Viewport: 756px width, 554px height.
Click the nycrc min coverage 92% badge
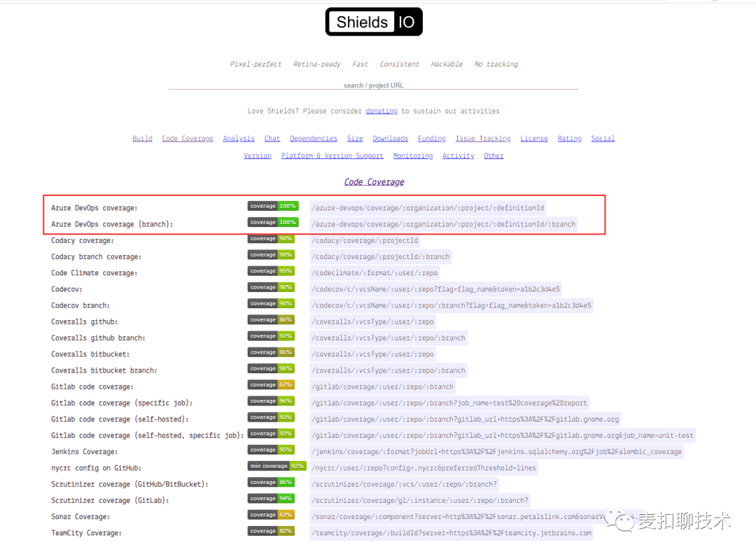click(x=277, y=466)
